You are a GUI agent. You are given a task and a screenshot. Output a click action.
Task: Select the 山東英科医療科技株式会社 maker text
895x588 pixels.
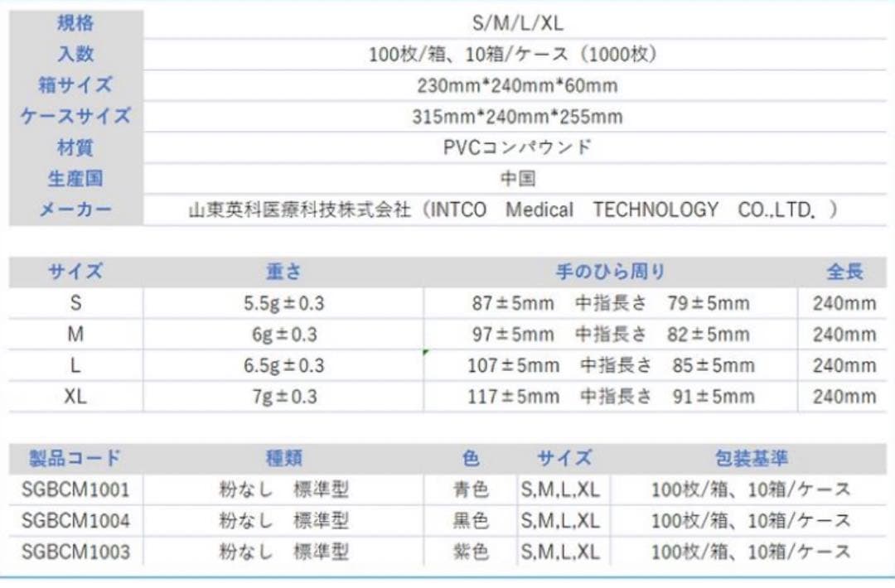point(300,210)
